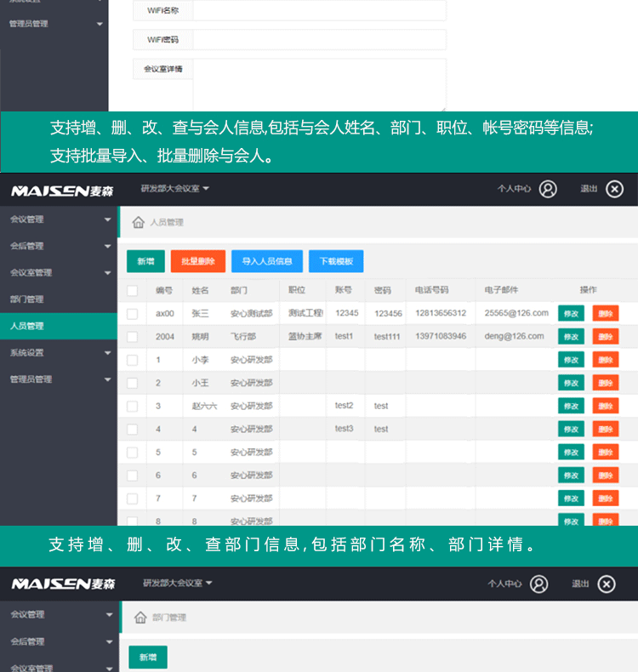Expand 会议室管理 in the 人员管理 page sidebar
638x672 pixels.
pos(58,273)
